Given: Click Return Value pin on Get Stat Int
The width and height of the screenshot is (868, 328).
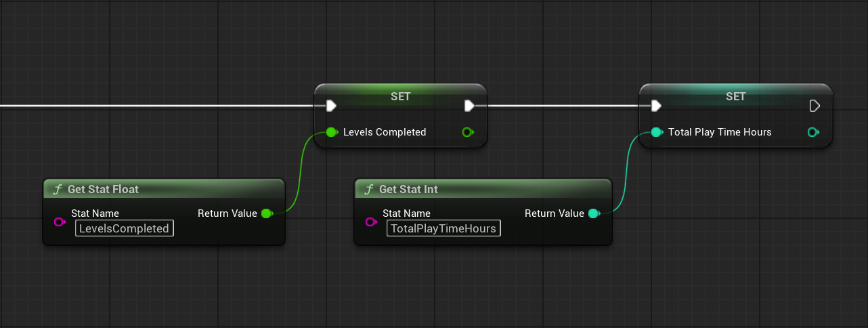Looking at the screenshot, I should click(x=593, y=213).
